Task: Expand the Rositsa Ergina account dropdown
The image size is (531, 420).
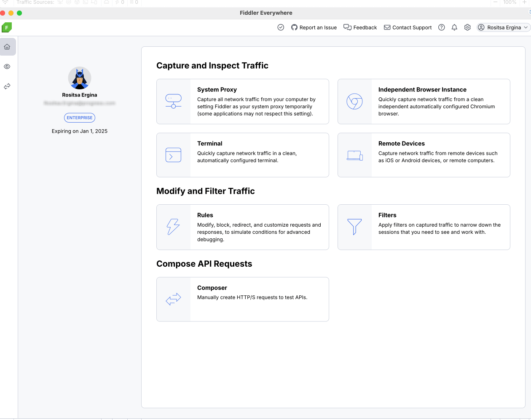Action: click(x=503, y=27)
